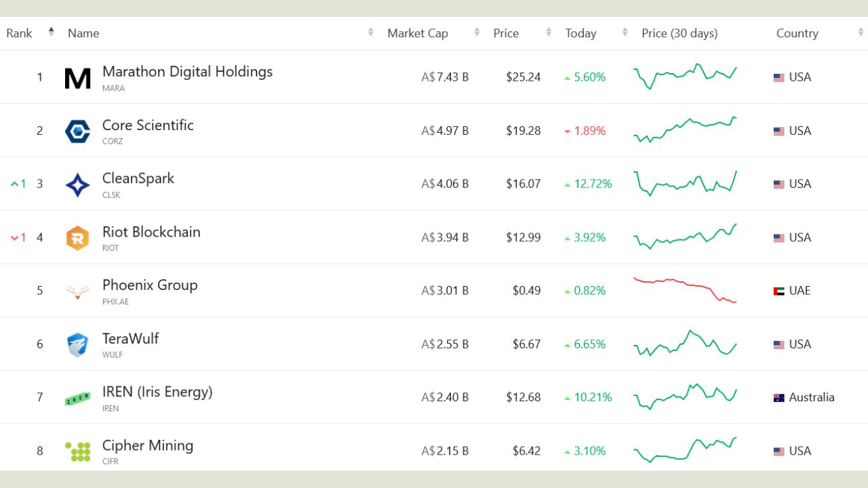Click the USA flag in CleanSpark row
The height and width of the screenshot is (488, 868).
(x=779, y=184)
